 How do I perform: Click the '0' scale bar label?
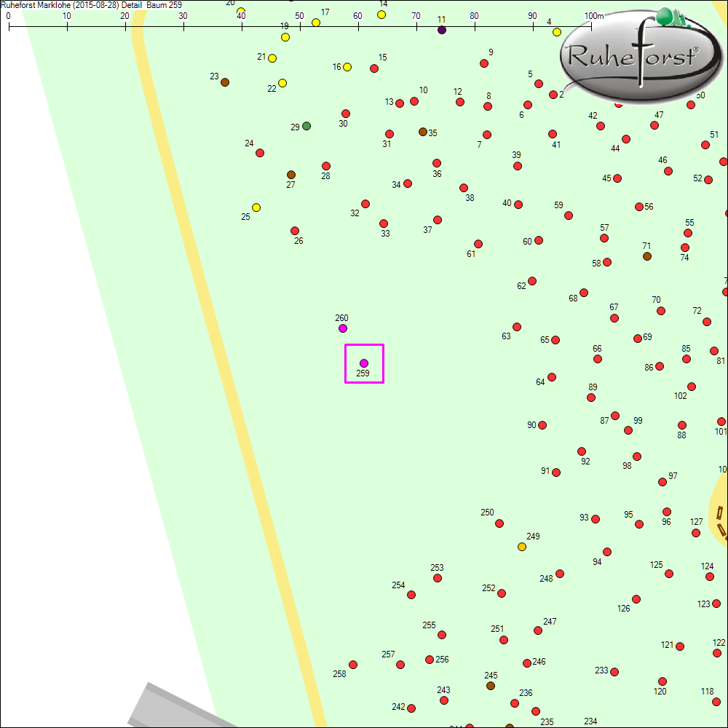click(x=8, y=16)
